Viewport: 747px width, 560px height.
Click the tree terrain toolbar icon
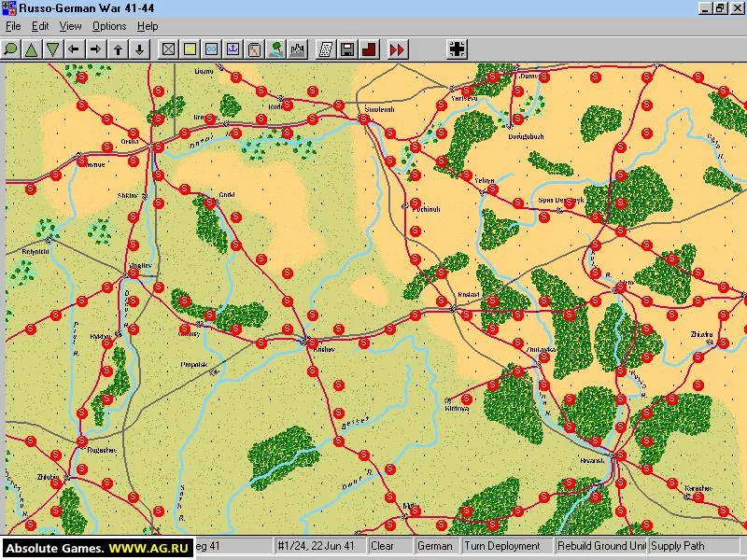coord(275,49)
